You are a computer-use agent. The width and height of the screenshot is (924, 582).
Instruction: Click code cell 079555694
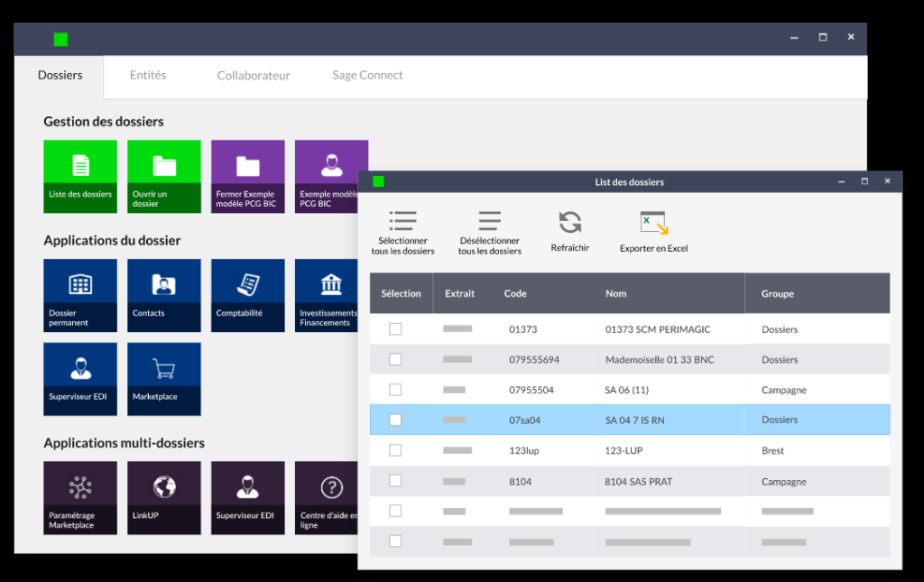(x=534, y=359)
